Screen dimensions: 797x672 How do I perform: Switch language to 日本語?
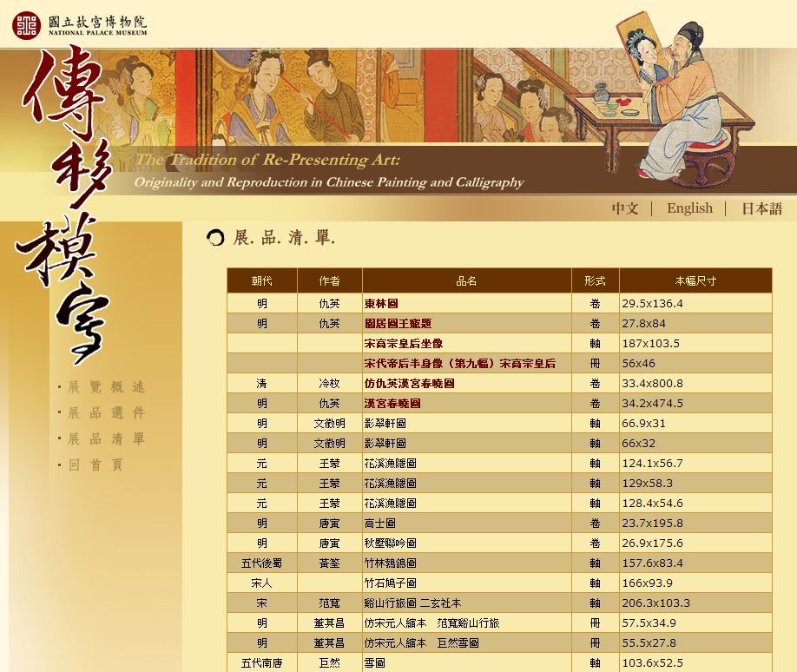point(761,208)
